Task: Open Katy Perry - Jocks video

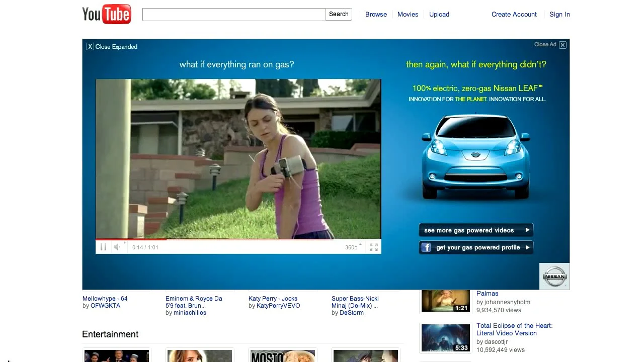Action: pyautogui.click(x=273, y=299)
